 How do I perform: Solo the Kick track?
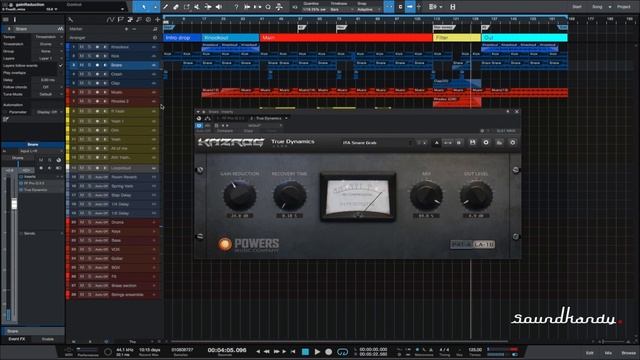pos(89,56)
